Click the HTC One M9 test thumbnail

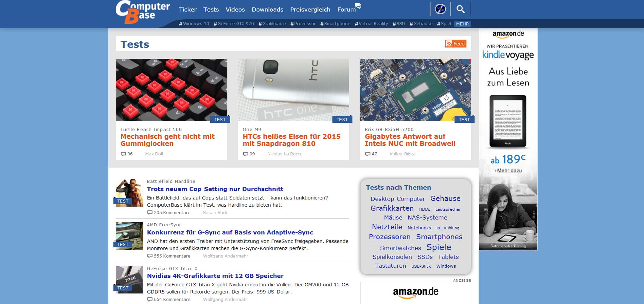pos(293,90)
